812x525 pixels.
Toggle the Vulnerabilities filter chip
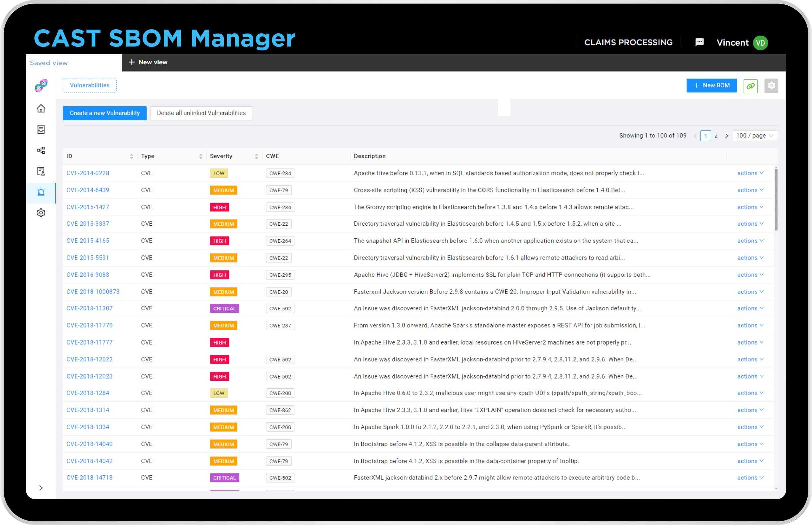pos(89,85)
